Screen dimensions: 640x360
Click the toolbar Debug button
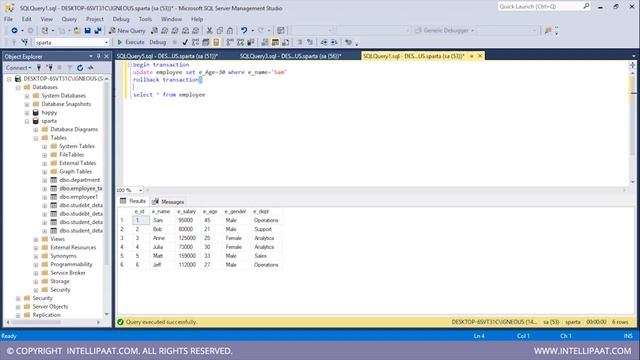click(x=158, y=42)
